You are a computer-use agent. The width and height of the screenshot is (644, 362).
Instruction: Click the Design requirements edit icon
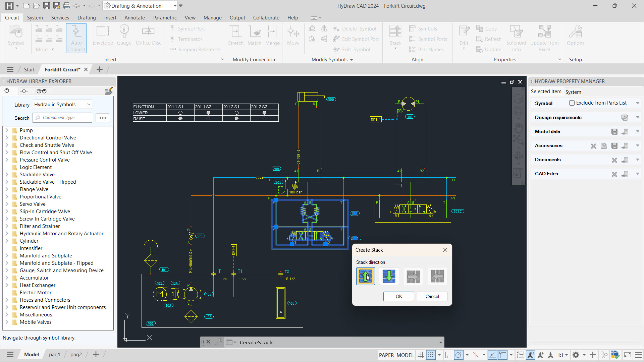(x=625, y=117)
